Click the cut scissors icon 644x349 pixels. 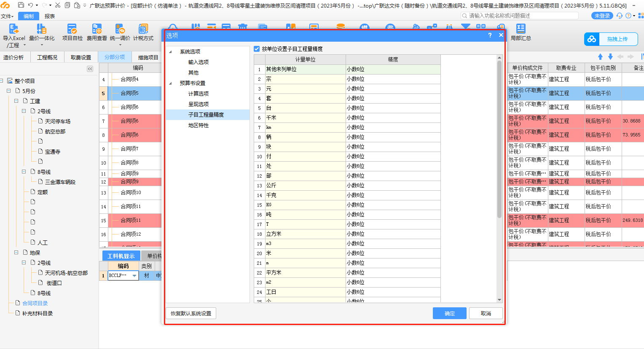[x=58, y=5]
